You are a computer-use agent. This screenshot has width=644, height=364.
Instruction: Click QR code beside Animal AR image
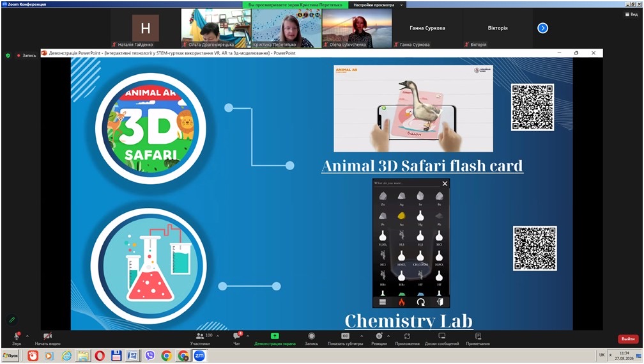tap(532, 107)
